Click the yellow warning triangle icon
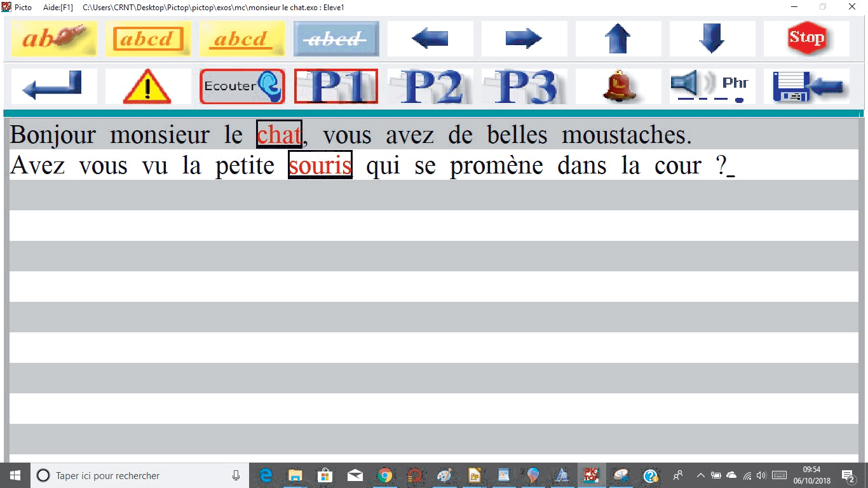This screenshot has height=488, width=868. coord(148,86)
